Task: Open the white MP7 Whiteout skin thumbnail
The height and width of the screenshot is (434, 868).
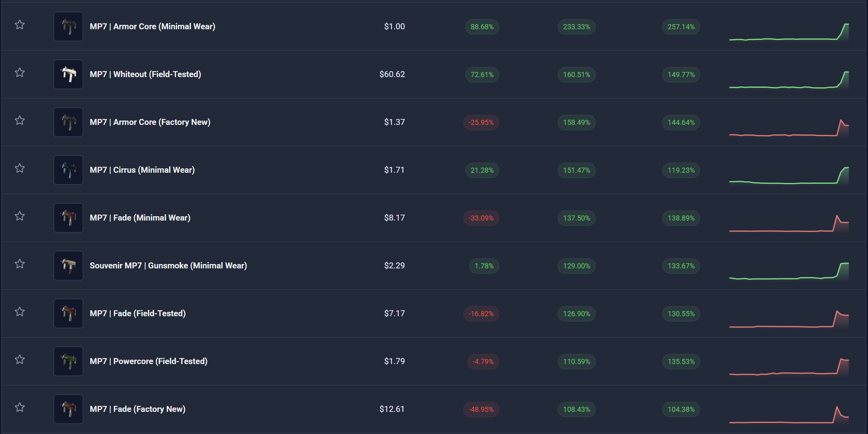Action: [68, 74]
